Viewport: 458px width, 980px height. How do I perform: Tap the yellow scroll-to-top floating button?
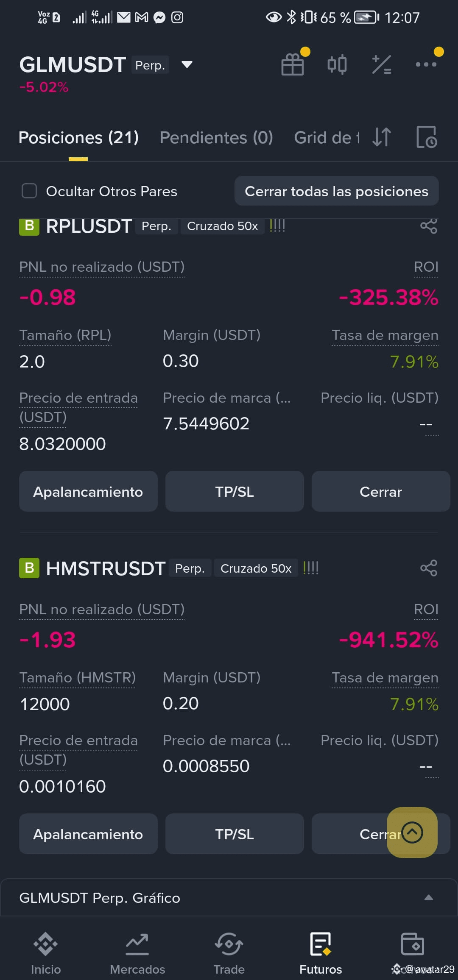click(x=412, y=832)
